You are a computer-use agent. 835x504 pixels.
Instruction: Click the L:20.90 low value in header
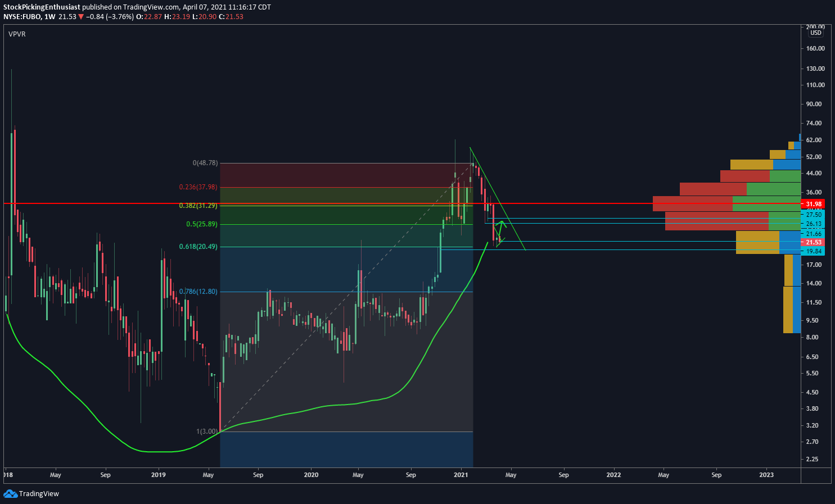[204, 17]
